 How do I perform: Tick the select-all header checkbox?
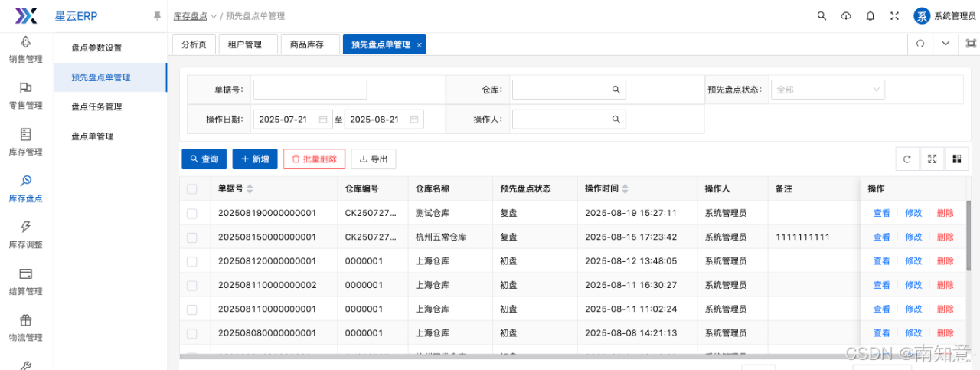(192, 188)
